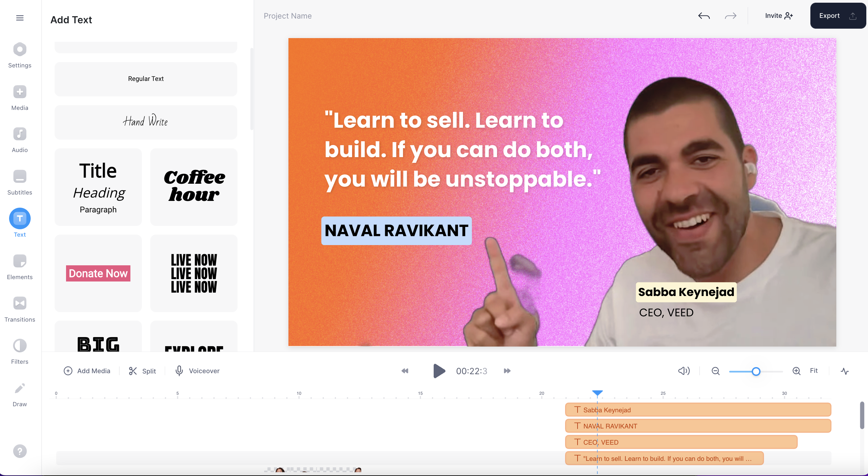The image size is (868, 476).
Task: Open the hamburger menu icon
Action: tap(20, 18)
